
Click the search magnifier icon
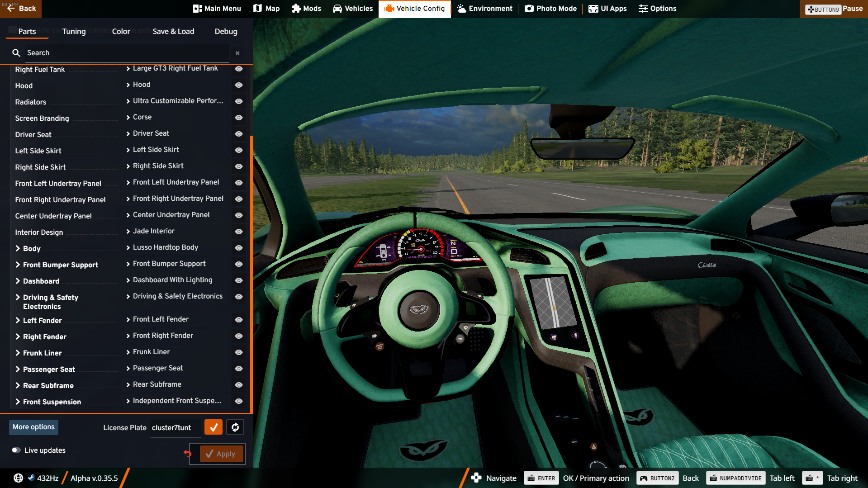click(16, 53)
